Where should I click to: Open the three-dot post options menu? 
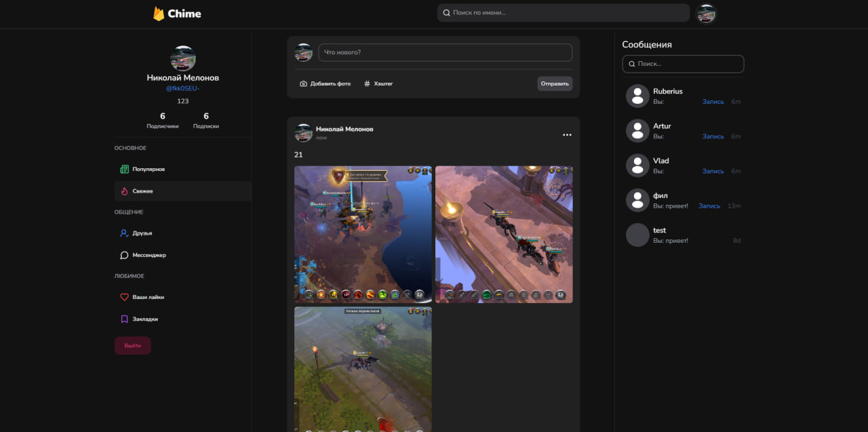[x=567, y=135]
